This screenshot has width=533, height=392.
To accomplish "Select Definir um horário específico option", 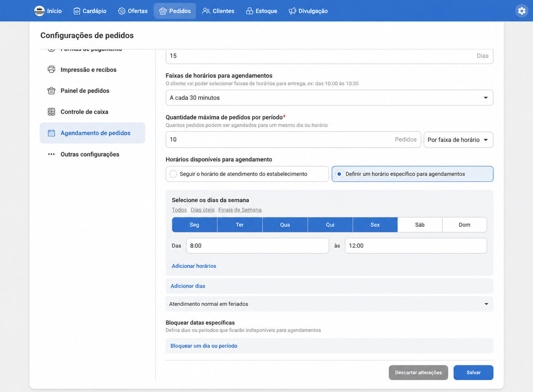I will click(412, 174).
